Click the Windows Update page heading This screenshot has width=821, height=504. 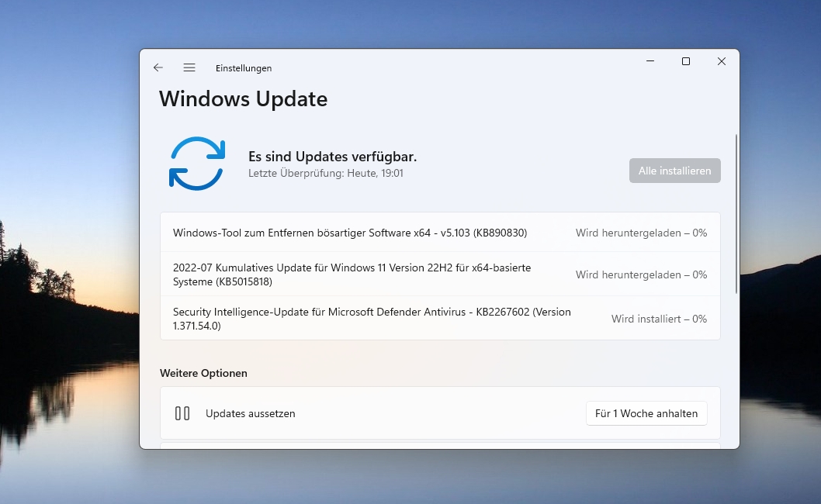click(x=243, y=99)
